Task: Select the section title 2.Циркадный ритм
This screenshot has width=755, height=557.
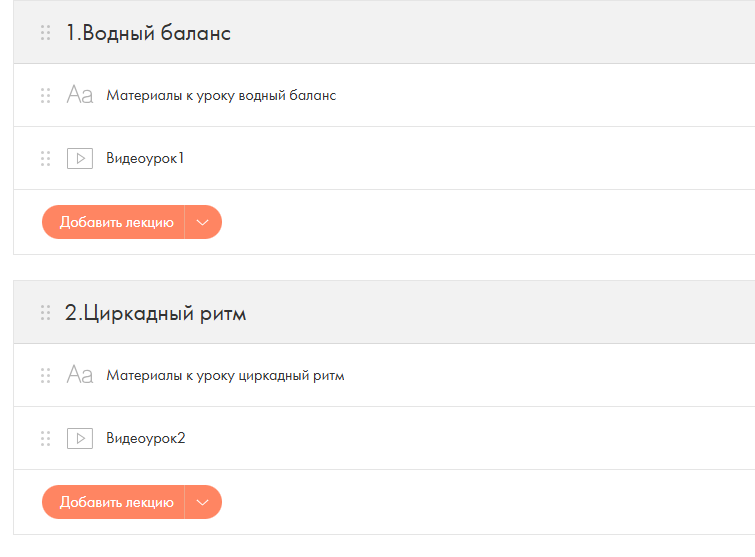Action: [156, 313]
